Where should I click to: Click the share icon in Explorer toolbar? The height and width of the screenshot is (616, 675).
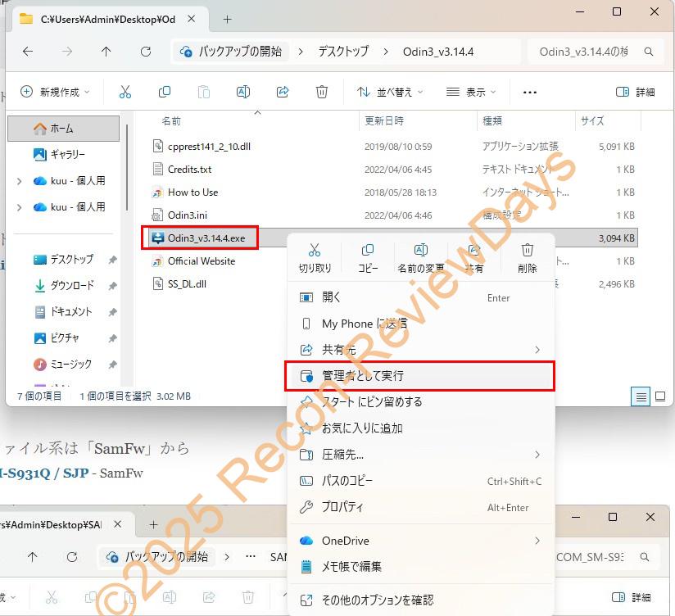pos(283,92)
